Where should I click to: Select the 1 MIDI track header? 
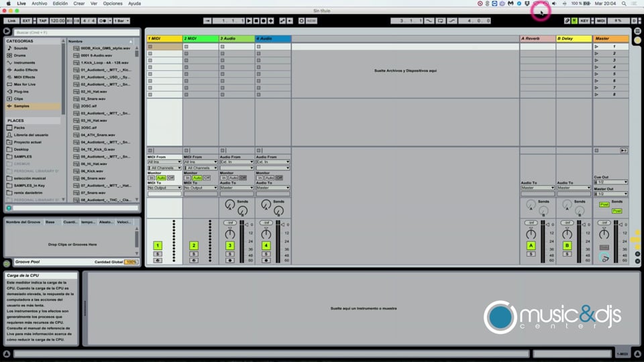[164, 39]
